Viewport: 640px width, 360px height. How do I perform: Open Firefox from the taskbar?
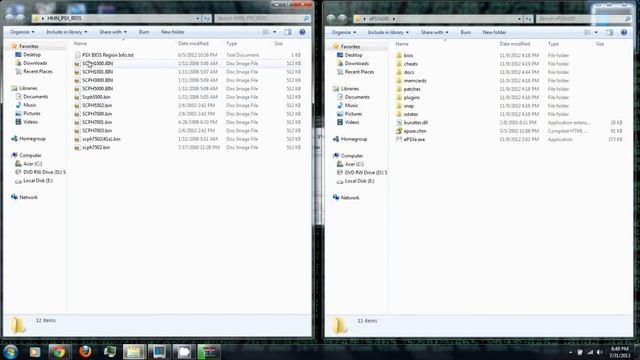(x=85, y=351)
